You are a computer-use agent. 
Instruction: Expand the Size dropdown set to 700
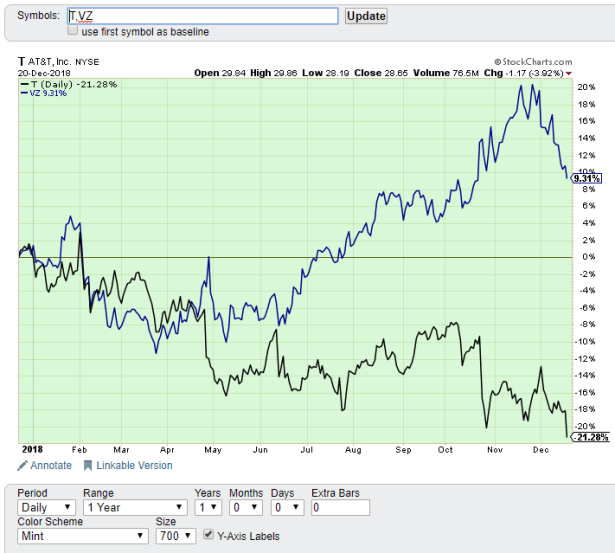[176, 536]
